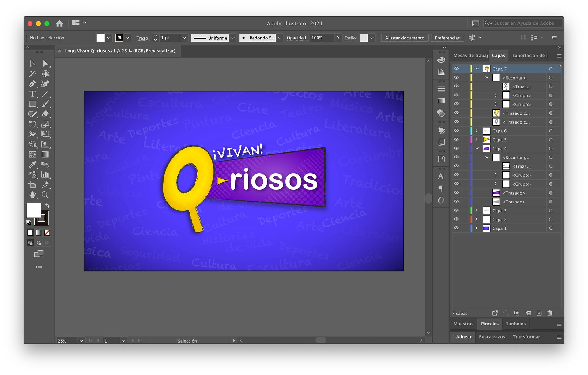
Task: Open the Uniforme stroke profile dropdown
Action: pyautogui.click(x=233, y=38)
